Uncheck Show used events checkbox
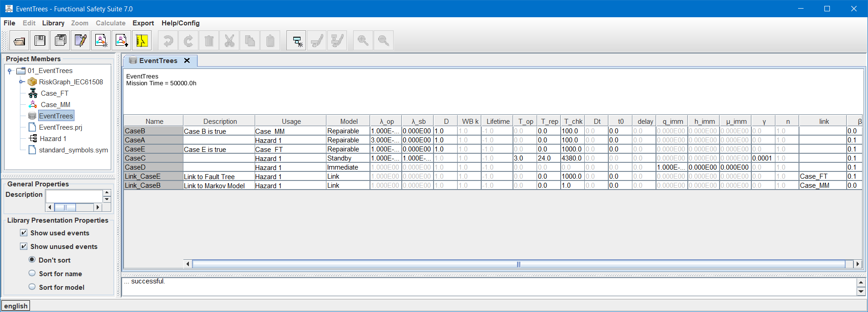This screenshot has width=868, height=312. 24,233
